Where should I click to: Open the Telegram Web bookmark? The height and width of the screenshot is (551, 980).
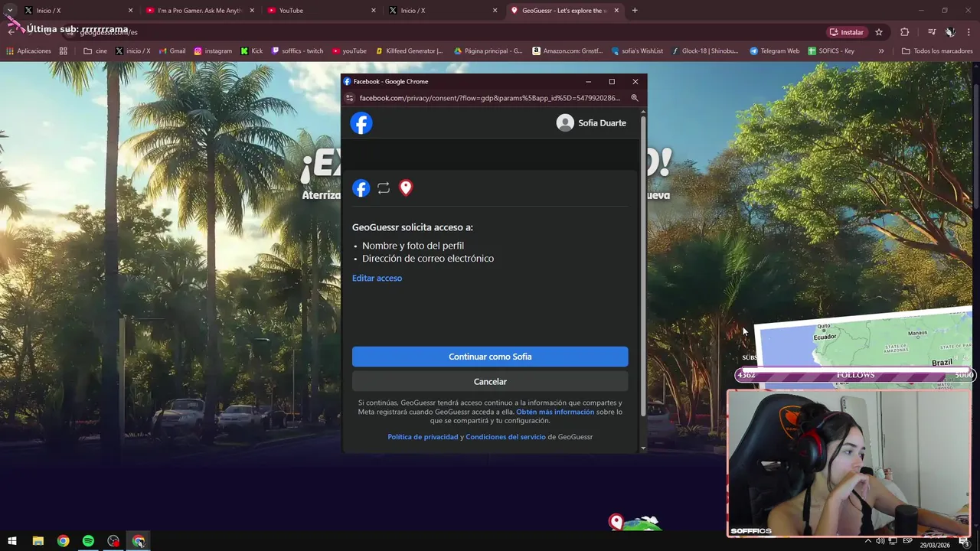pos(774,51)
